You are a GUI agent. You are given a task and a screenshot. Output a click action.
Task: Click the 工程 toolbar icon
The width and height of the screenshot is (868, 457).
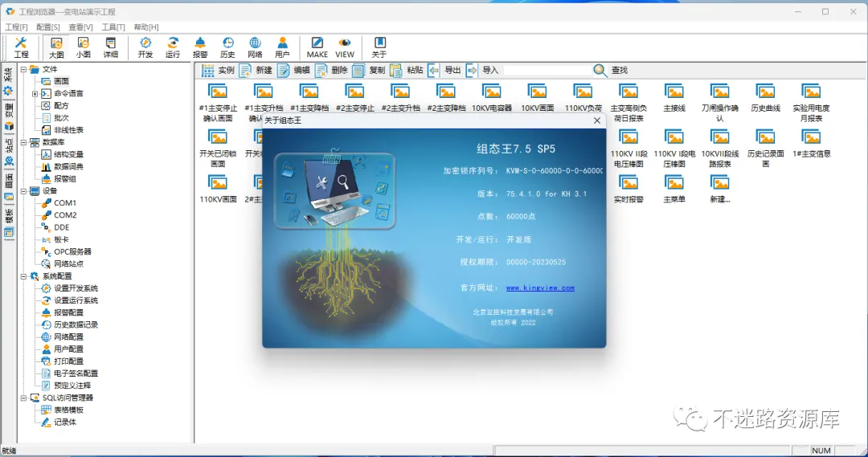pyautogui.click(x=21, y=47)
